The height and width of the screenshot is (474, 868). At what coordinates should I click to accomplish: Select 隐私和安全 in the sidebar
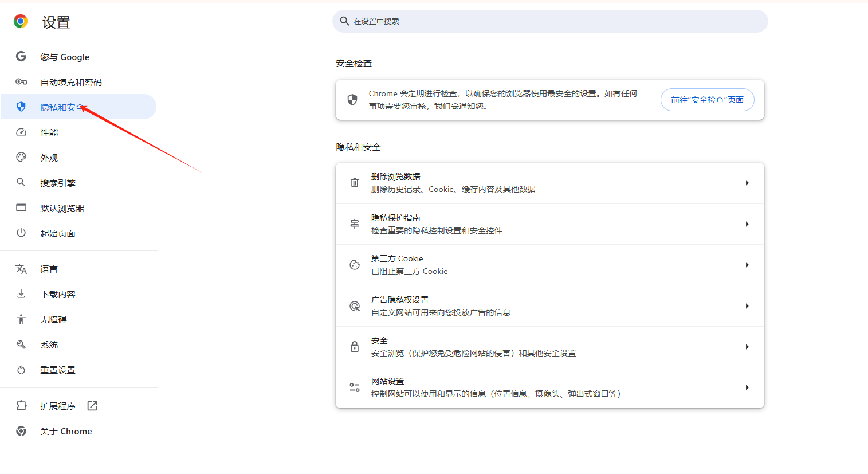click(78, 107)
